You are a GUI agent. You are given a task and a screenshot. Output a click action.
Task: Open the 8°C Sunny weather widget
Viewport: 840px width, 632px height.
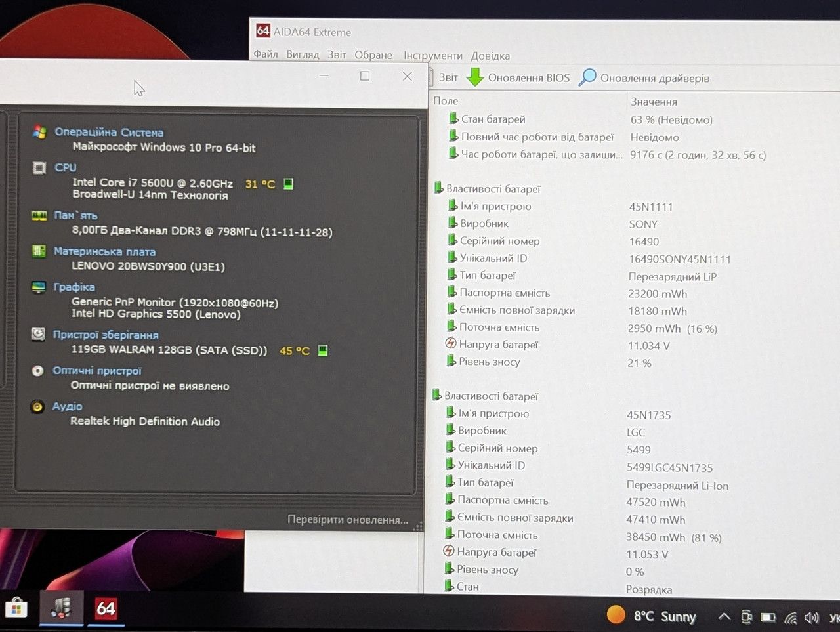coord(651,616)
